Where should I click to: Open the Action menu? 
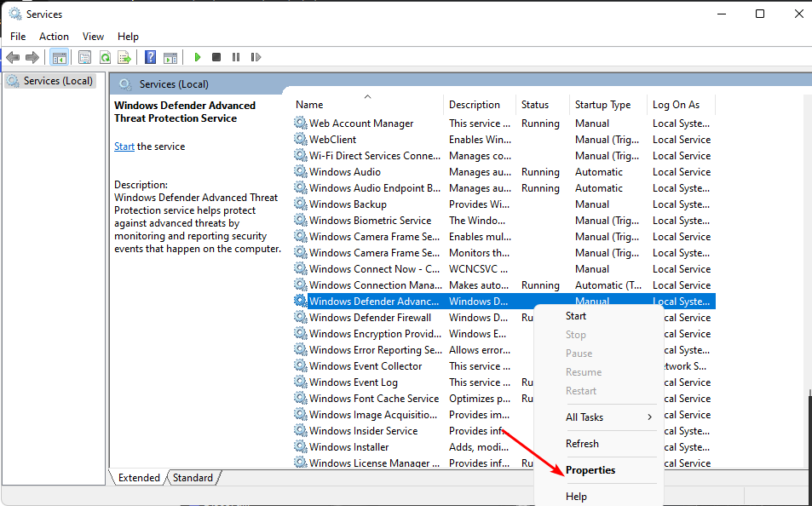tap(54, 37)
